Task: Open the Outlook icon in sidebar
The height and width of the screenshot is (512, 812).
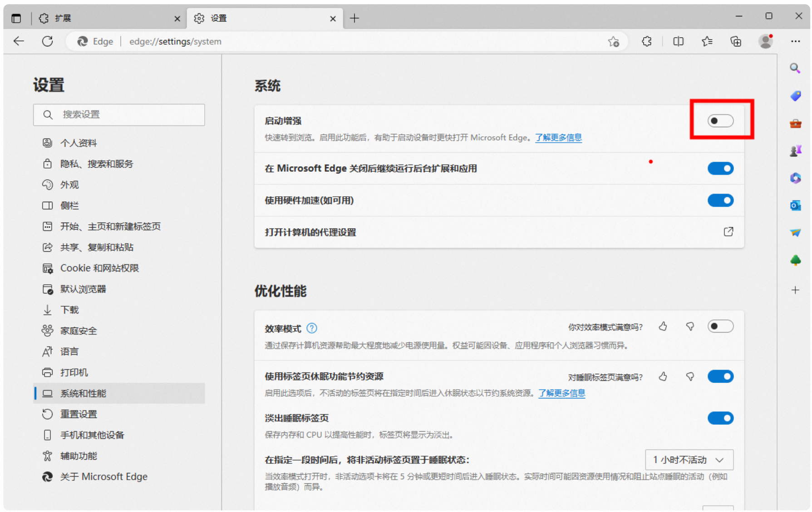Action: click(795, 205)
